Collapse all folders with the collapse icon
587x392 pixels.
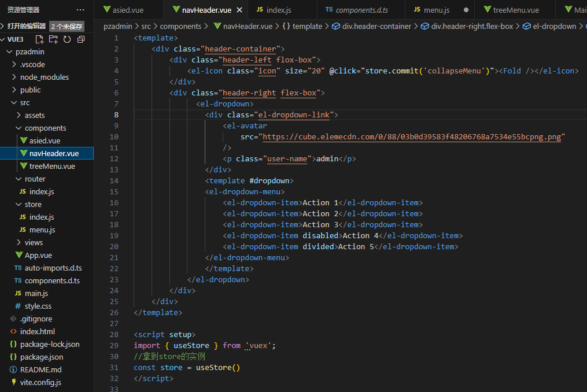(x=81, y=39)
